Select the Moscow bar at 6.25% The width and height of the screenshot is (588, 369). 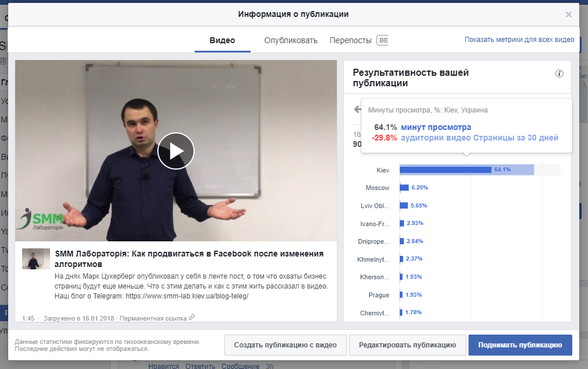[x=404, y=188]
